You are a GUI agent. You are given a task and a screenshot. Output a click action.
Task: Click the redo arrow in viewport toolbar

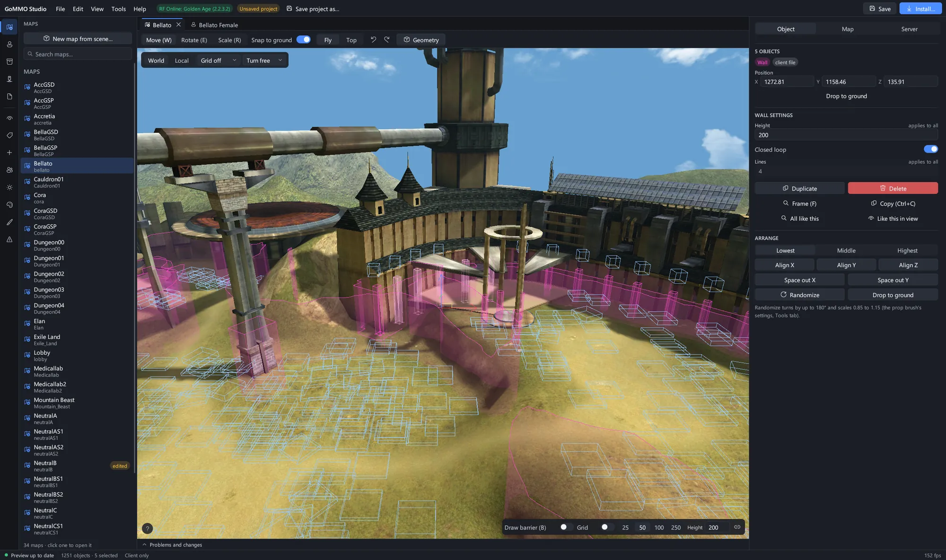pyautogui.click(x=386, y=40)
